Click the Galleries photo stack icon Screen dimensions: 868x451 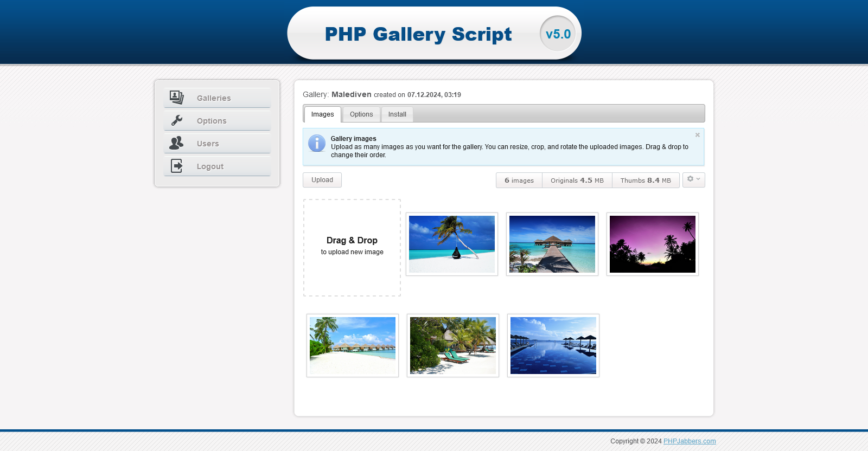176,98
